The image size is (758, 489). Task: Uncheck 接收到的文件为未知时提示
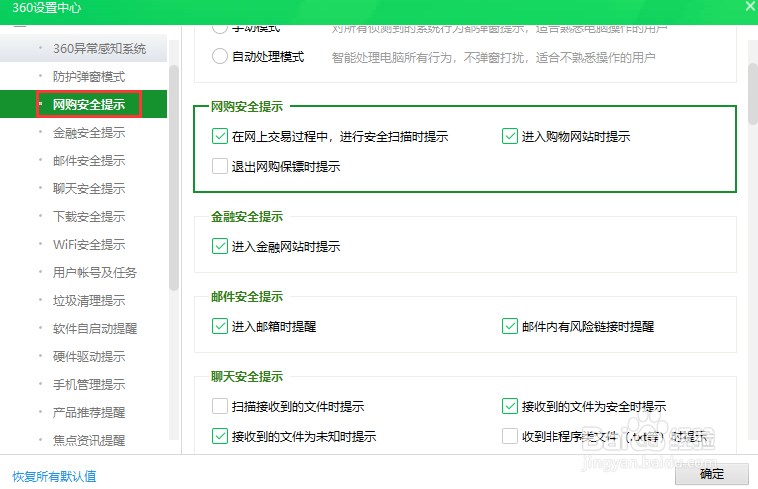219,436
